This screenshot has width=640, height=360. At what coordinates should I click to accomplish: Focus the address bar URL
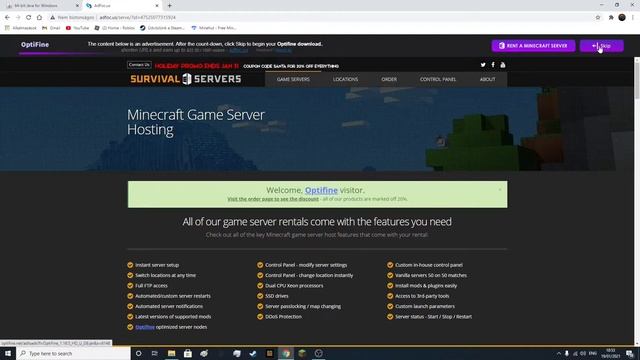138,18
